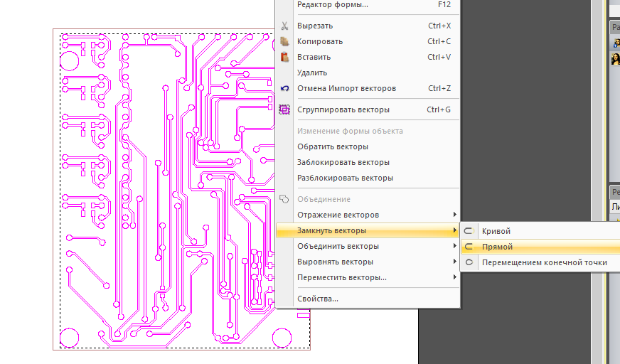Click the clipboard icon beside Вставить

point(284,58)
